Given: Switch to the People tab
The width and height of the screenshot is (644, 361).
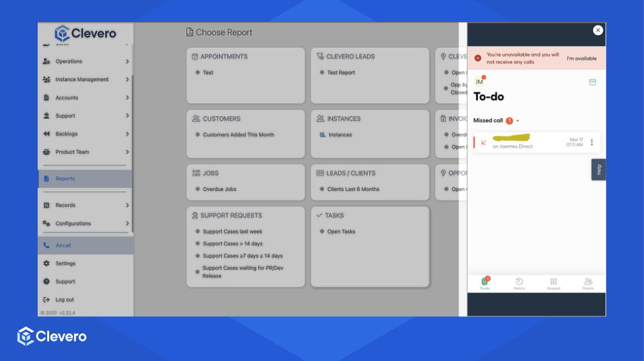Looking at the screenshot, I should click(x=588, y=284).
